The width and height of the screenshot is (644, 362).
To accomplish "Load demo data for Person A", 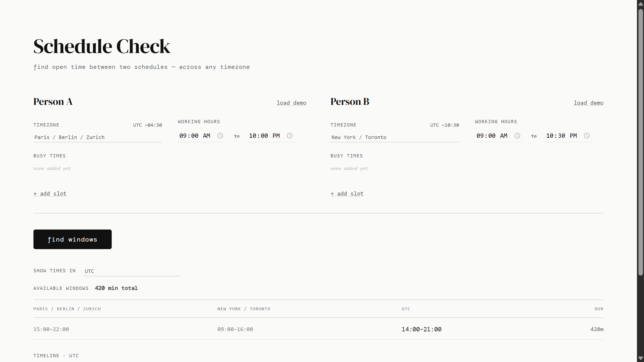I will pyautogui.click(x=291, y=103).
